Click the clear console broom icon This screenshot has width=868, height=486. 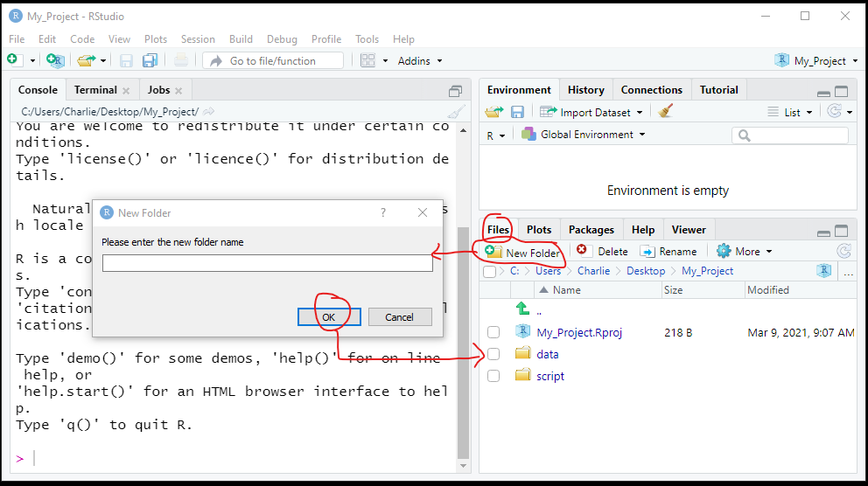[456, 112]
